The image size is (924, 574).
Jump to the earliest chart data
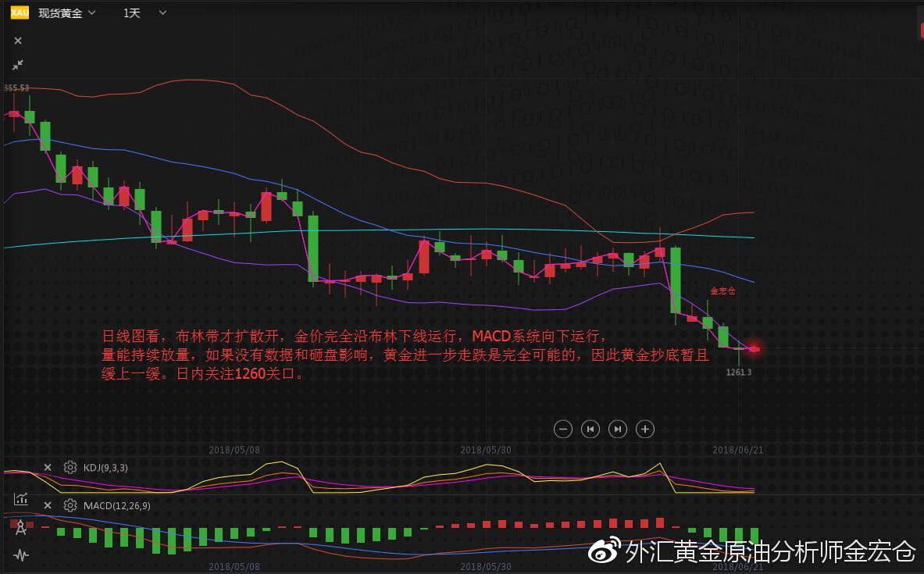click(590, 429)
